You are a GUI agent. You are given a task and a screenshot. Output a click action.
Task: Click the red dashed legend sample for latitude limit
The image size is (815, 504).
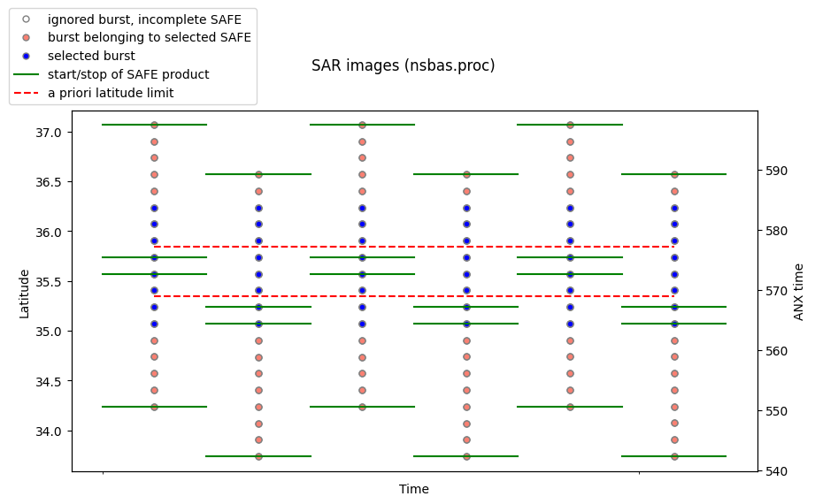point(26,93)
